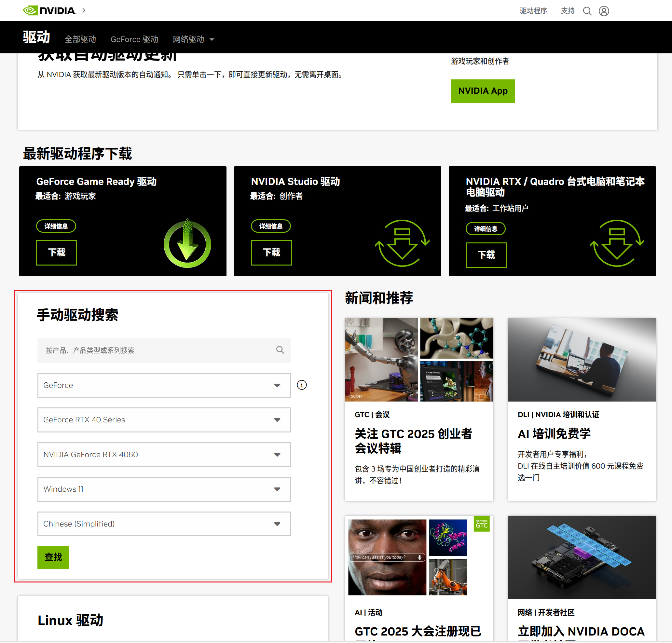Click the Game Ready green download arrow icon
672x643 pixels.
[187, 244]
